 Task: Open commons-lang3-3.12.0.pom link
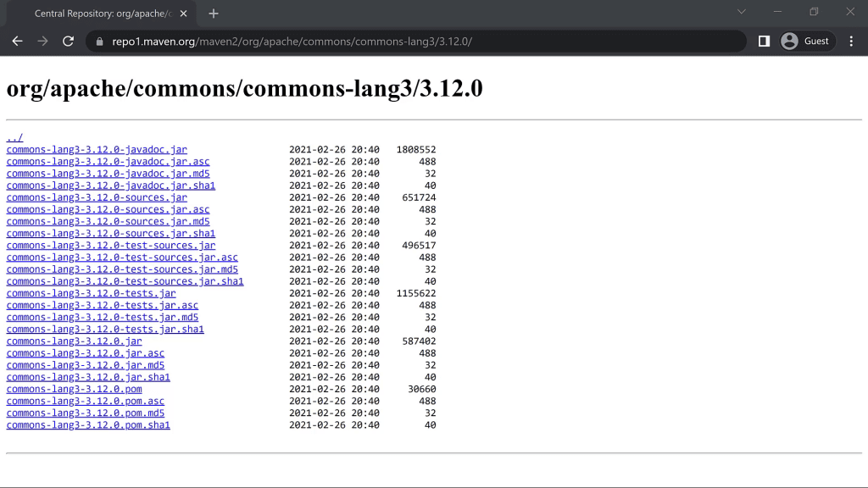pyautogui.click(x=74, y=390)
